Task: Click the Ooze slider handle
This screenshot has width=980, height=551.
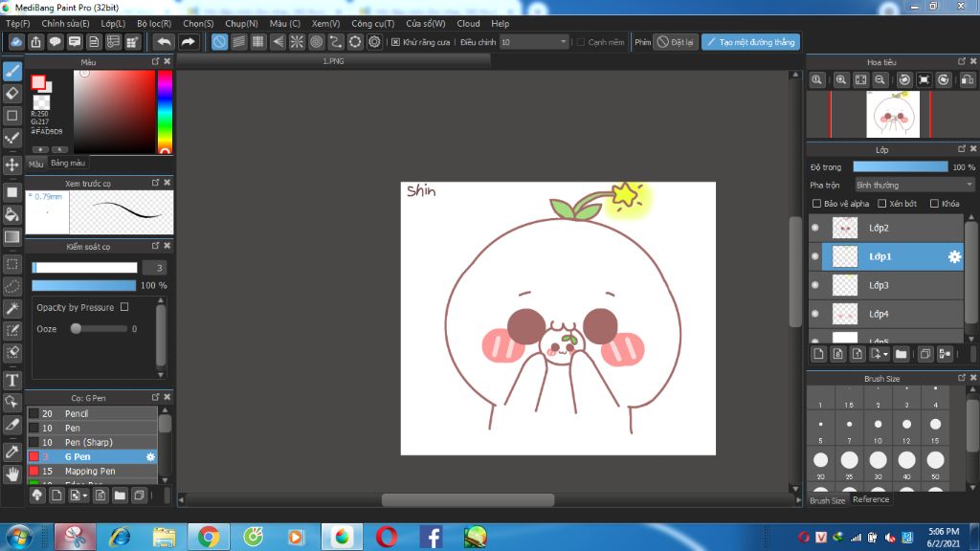Action: click(76, 329)
